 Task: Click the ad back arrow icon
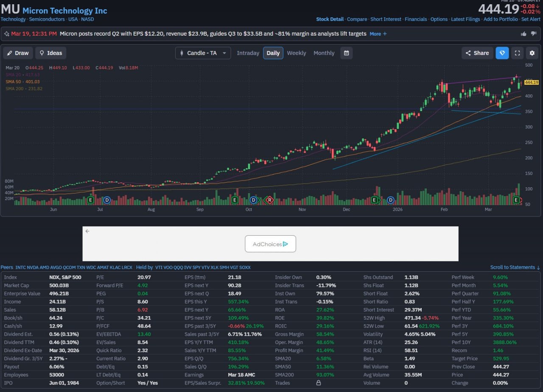pyautogui.click(x=87, y=231)
